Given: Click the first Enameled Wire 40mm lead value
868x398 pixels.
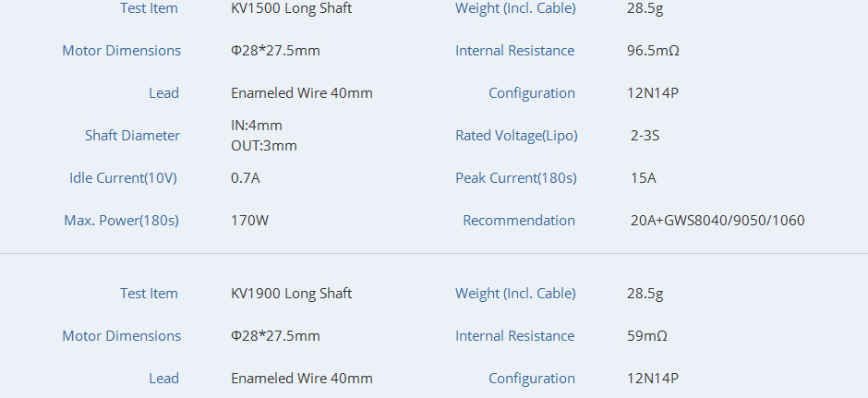Looking at the screenshot, I should [302, 93].
